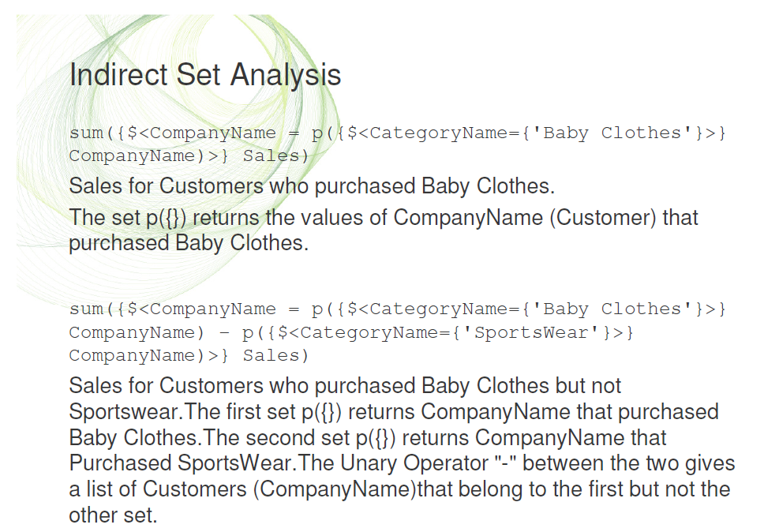The height and width of the screenshot is (532, 764).
Task: Click "purchased Baby Clothes." ending the first description
Action: 188,242
